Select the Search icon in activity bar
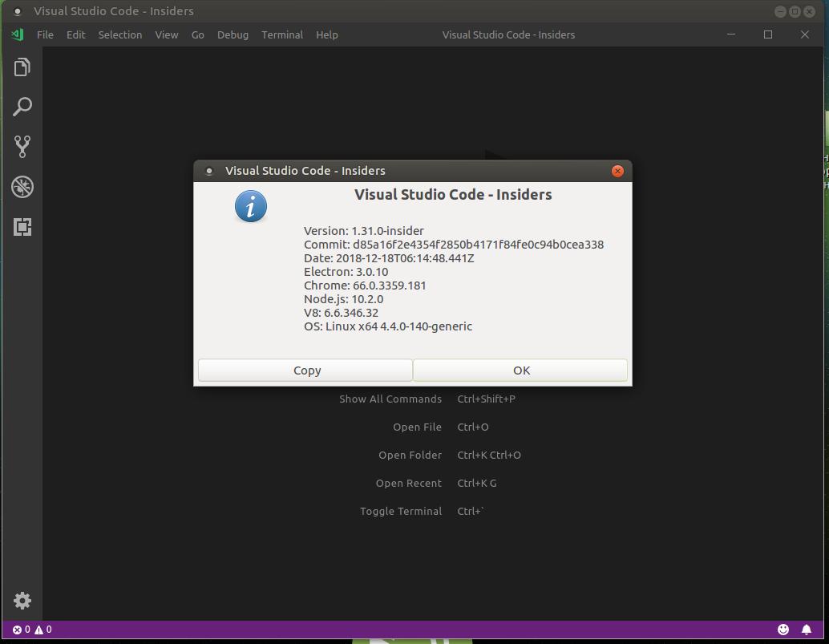This screenshot has height=644, width=829. point(22,106)
